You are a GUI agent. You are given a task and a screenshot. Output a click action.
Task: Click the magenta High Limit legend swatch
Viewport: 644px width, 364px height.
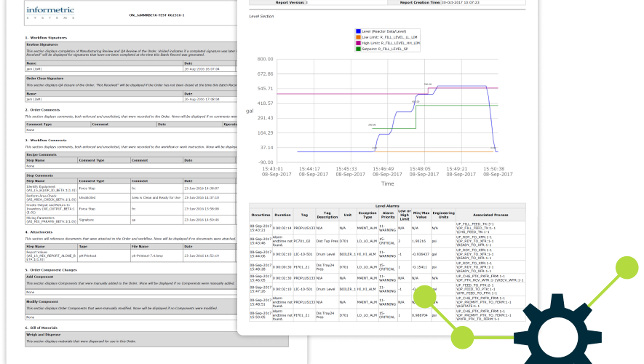358,43
